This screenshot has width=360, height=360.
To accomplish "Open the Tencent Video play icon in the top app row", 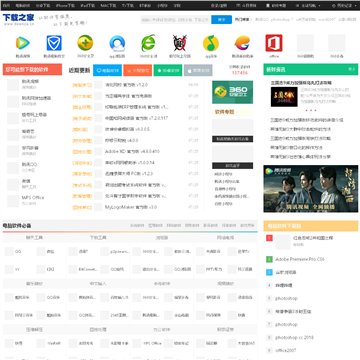I will (x=23, y=43).
